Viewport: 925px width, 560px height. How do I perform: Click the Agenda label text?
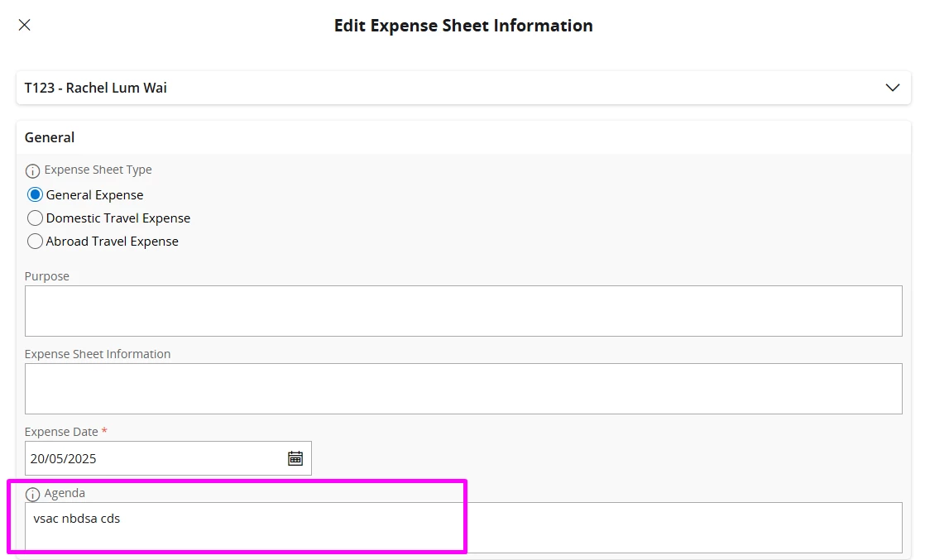(x=65, y=493)
